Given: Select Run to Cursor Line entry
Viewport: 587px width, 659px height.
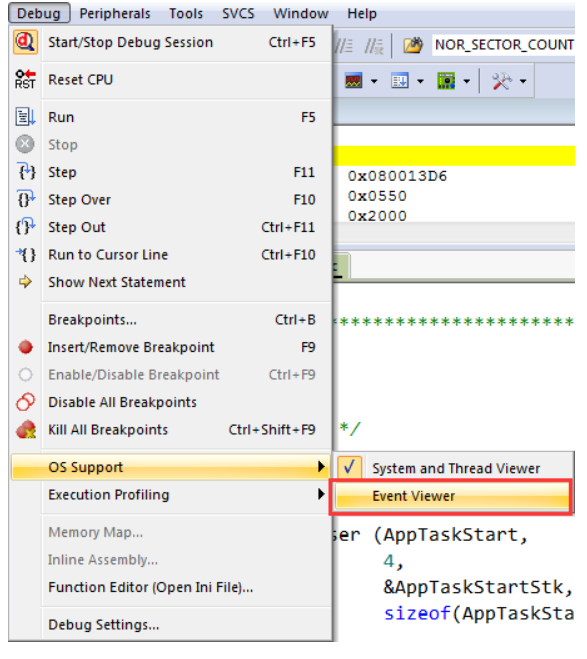Looking at the screenshot, I should click(x=170, y=254).
